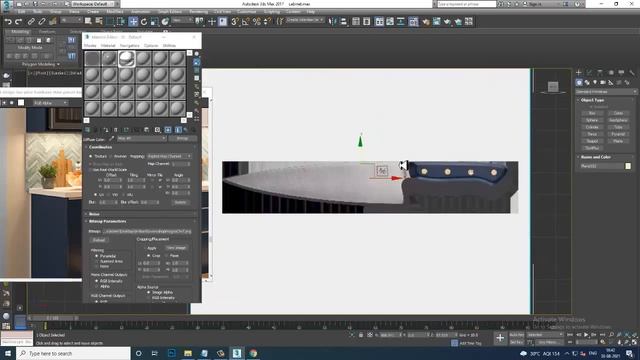Select the Select and Link tool
This screenshot has width=640, height=360.
pos(31,22)
